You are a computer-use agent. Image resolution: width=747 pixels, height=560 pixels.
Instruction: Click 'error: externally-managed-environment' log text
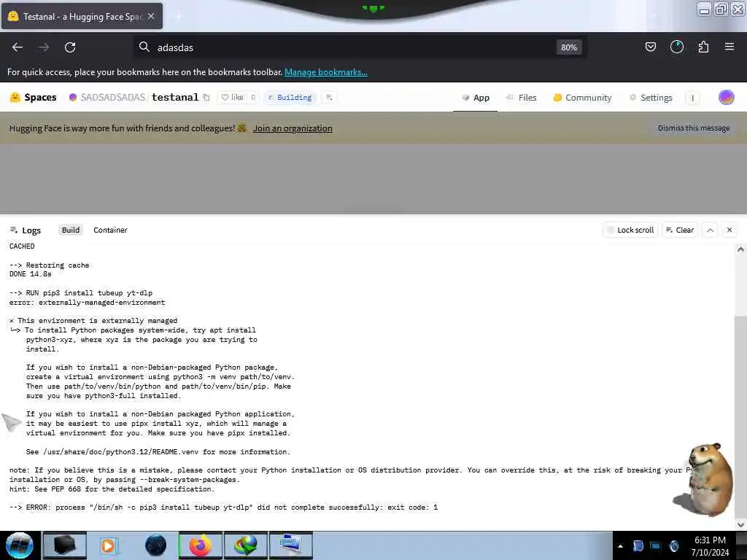[88, 303]
